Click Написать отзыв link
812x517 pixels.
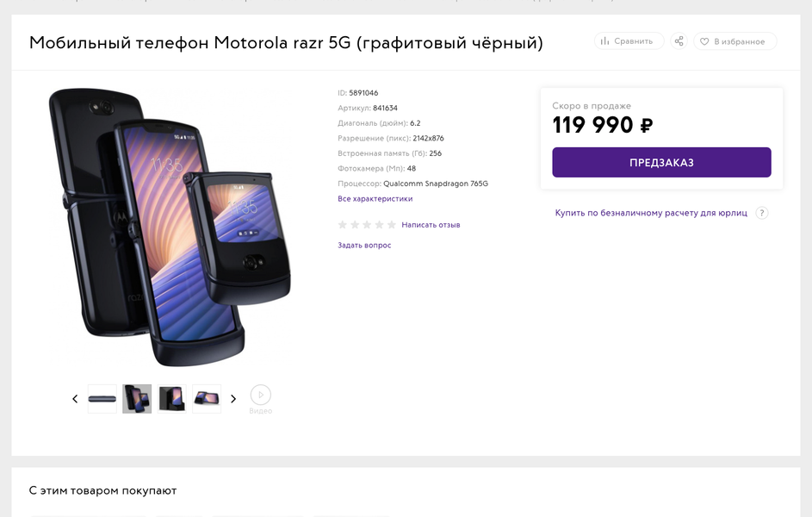click(431, 225)
